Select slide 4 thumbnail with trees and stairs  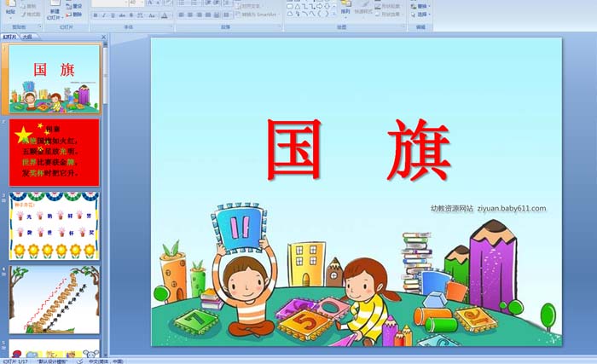[x=54, y=300]
